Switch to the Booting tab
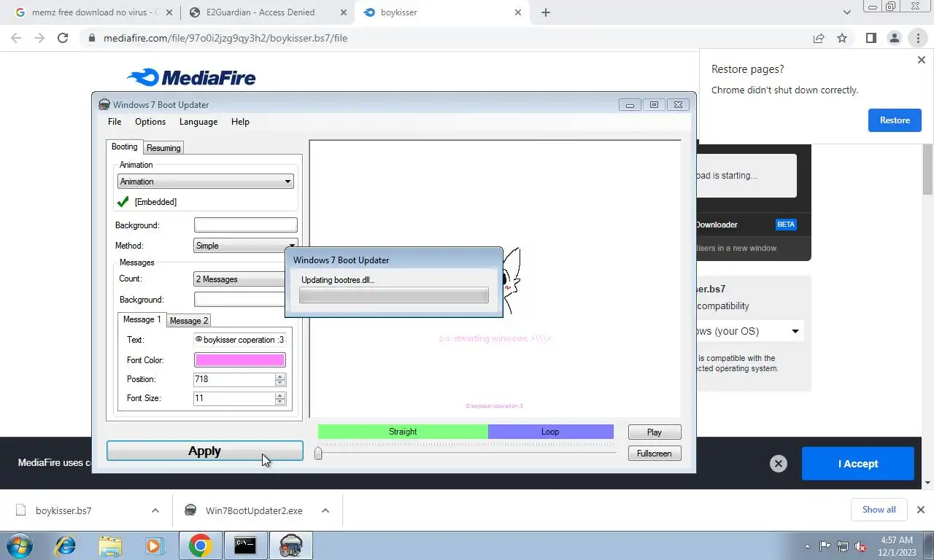 click(124, 147)
